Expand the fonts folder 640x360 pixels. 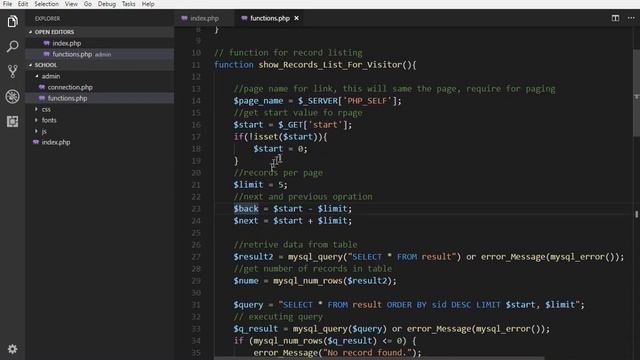[37, 120]
